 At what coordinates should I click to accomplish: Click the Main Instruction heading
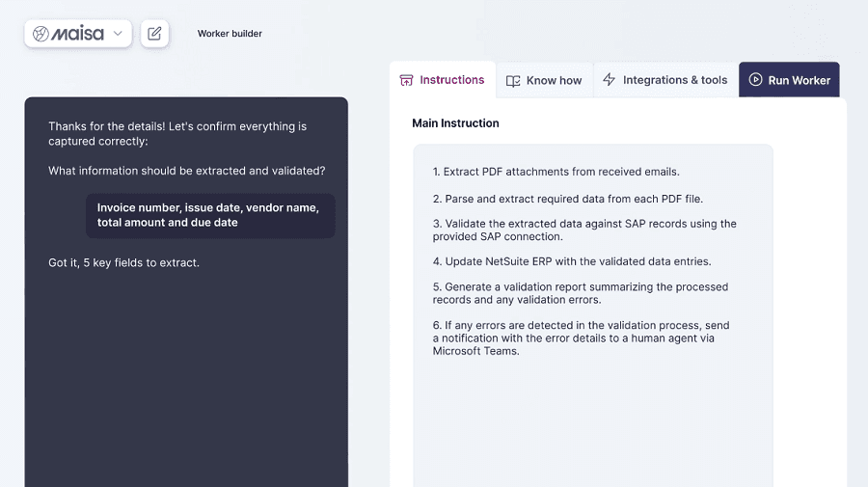point(455,123)
